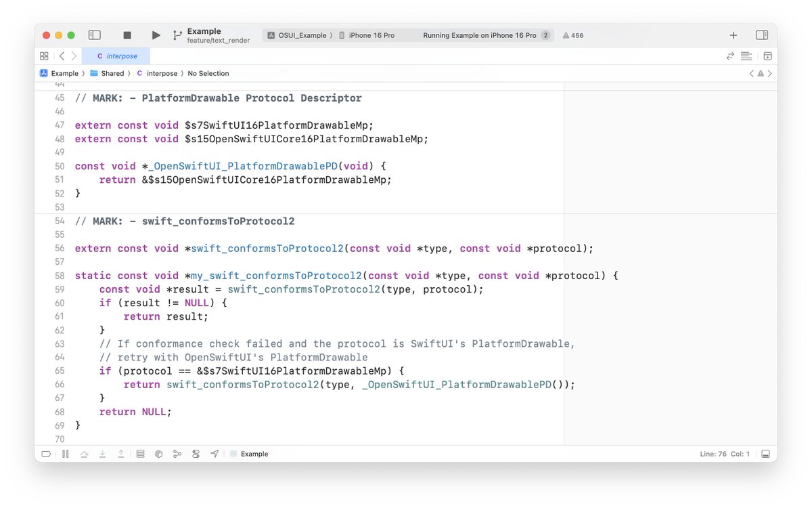The width and height of the screenshot is (812, 508).
Task: Pause program execution
Action: (66, 454)
